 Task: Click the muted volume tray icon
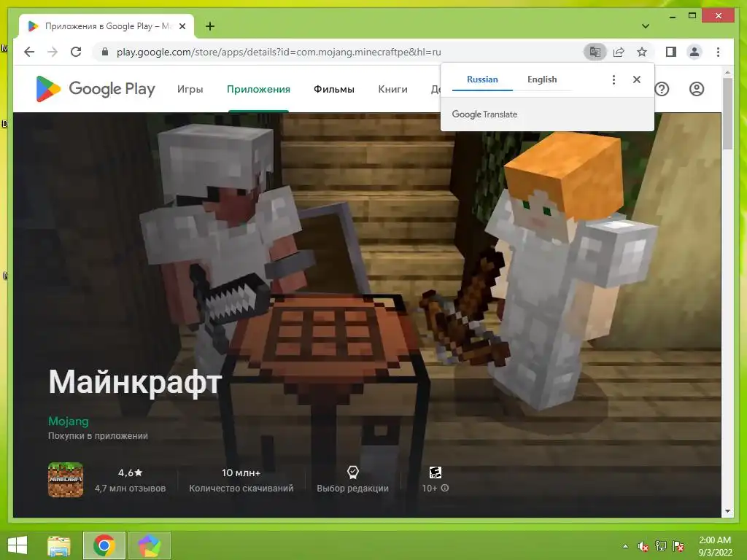[x=643, y=546]
